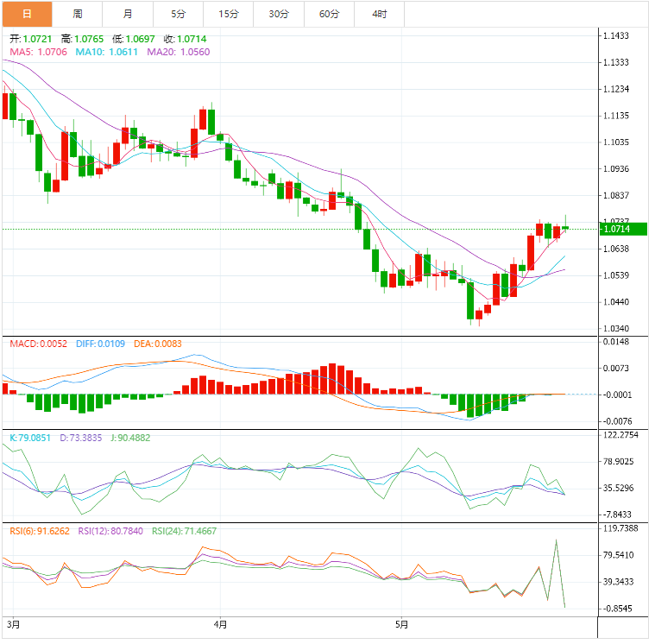
Task: Click the opening price 1.0721
Action: (37, 39)
